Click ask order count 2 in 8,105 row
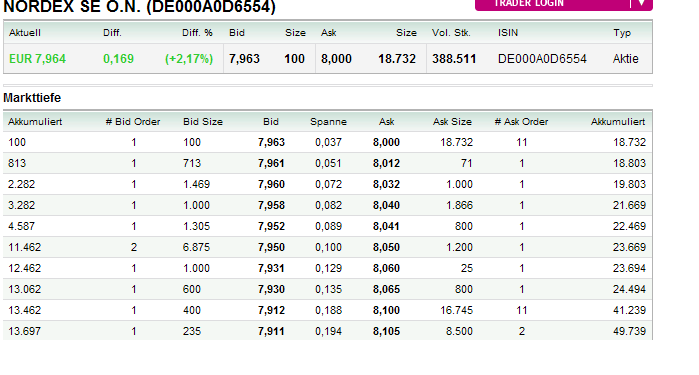The height and width of the screenshot is (375, 699). coord(522,331)
